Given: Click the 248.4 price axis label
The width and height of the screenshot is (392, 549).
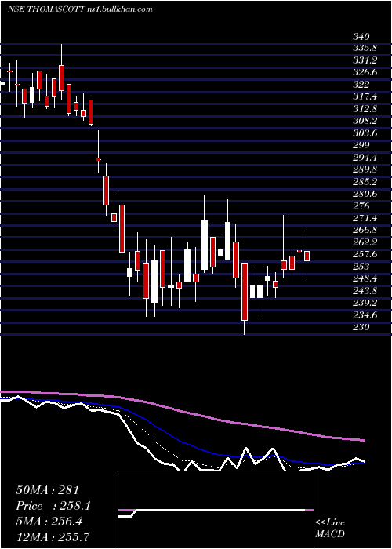Looking at the screenshot, I should 365,278.
